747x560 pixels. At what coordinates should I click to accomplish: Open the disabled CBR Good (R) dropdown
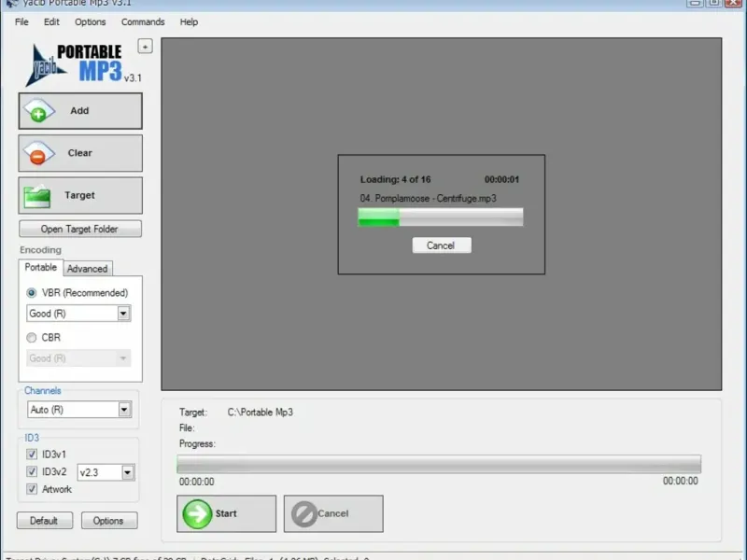78,358
